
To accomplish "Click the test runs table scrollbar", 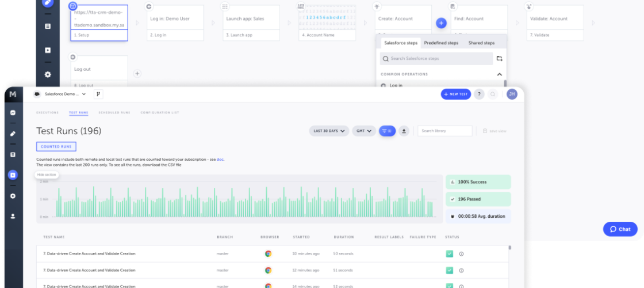I will [x=509, y=248].
